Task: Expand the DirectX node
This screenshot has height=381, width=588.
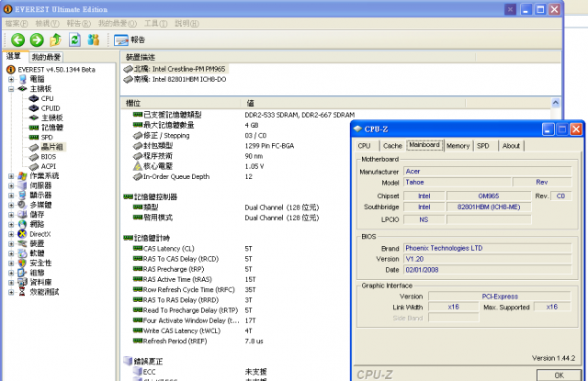Action: coord(11,234)
